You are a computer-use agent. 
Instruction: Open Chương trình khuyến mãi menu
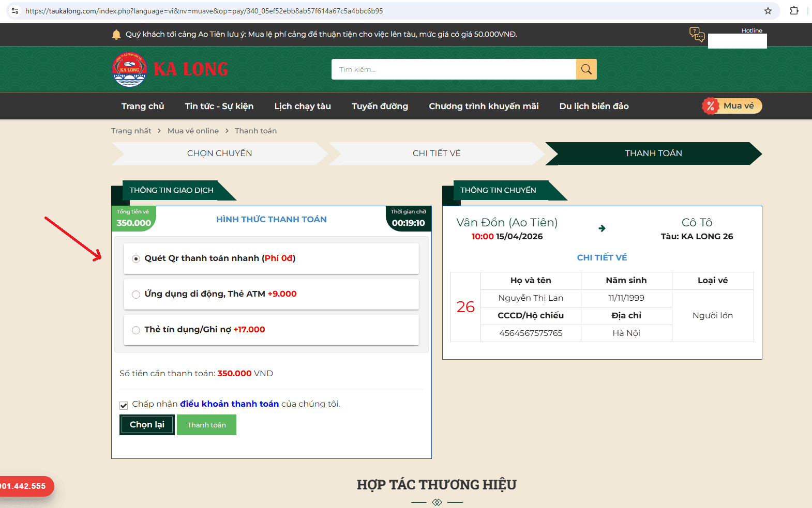(x=484, y=106)
